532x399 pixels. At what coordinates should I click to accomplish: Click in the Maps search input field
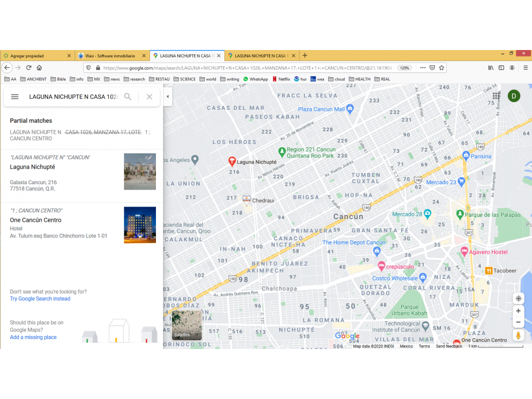click(x=73, y=97)
